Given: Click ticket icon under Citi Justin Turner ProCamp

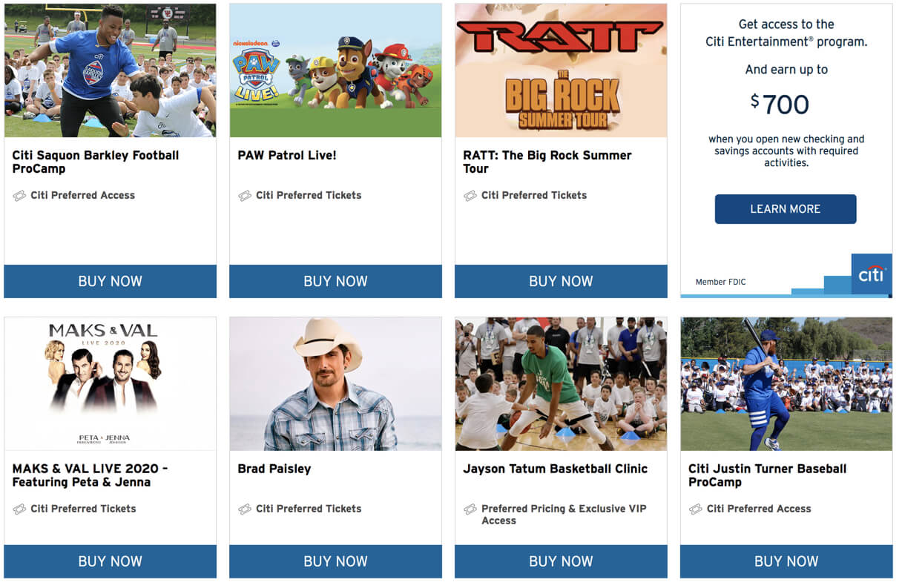Looking at the screenshot, I should click(695, 509).
